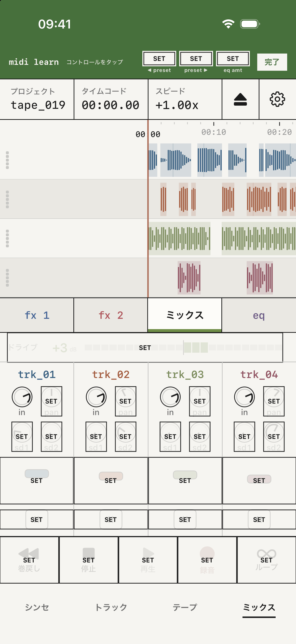Image resolution: width=296 pixels, height=644 pixels.
Task: Tap the loop (ループ) transport button
Action: [267, 560]
